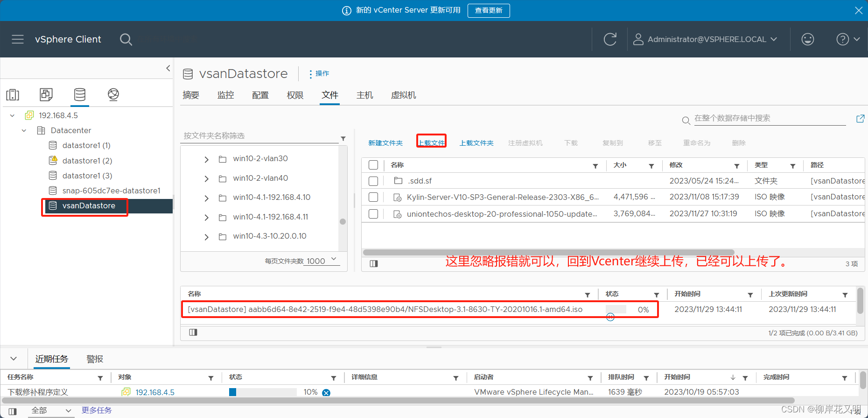Open the 权限 tab
The width and height of the screenshot is (868, 418).
click(295, 95)
